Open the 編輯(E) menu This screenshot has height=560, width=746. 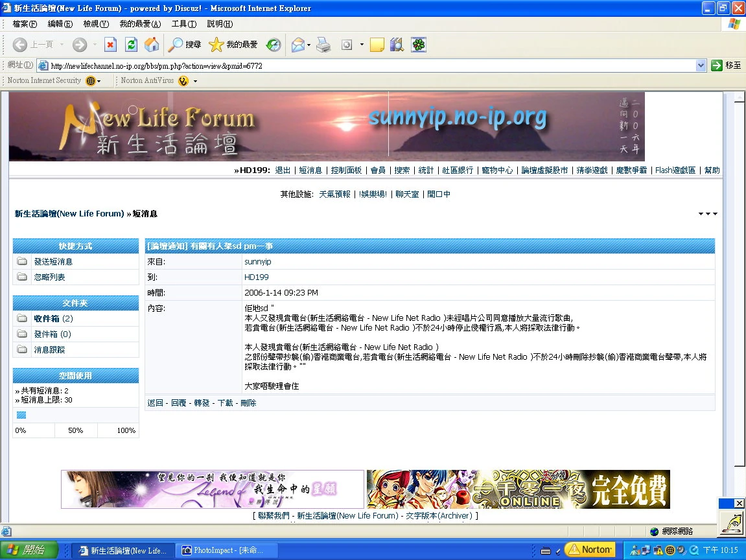[x=60, y=24]
